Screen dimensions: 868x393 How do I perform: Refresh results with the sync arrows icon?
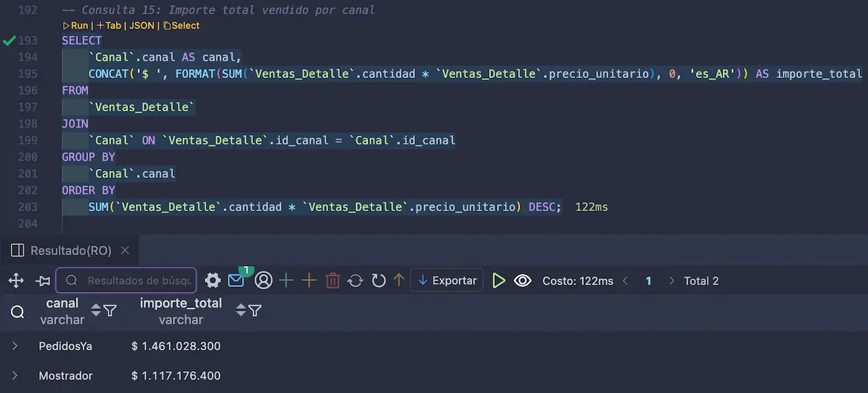[x=355, y=280]
